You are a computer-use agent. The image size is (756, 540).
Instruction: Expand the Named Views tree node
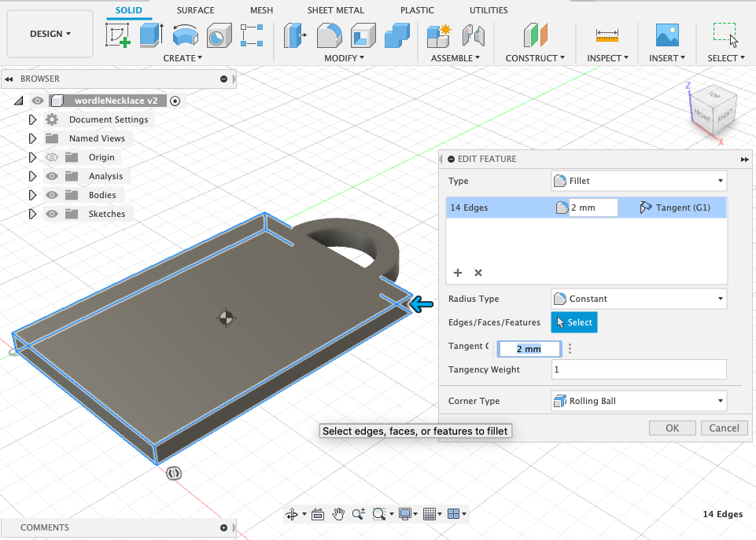32,138
